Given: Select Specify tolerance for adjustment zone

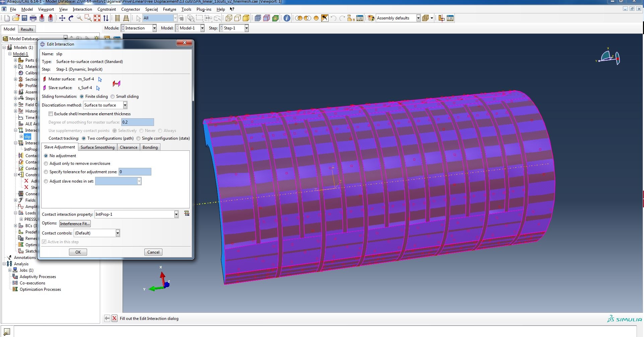Looking at the screenshot, I should [x=46, y=172].
